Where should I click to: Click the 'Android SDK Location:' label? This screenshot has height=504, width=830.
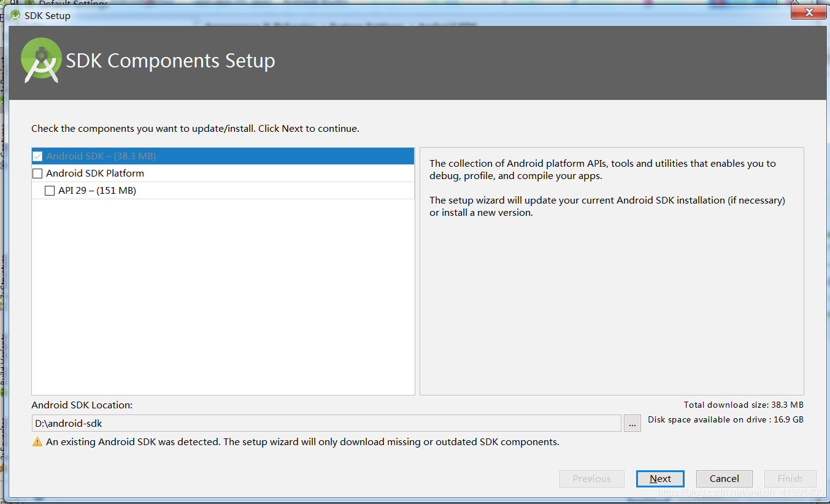tap(82, 405)
